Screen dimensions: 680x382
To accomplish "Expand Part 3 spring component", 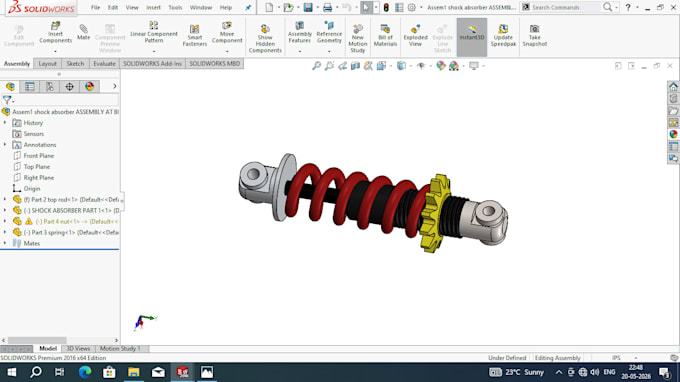I will pyautogui.click(x=5, y=232).
